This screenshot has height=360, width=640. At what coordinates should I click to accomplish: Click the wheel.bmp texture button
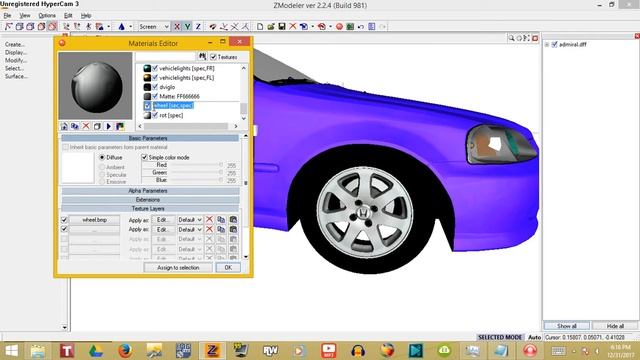[x=94, y=220]
